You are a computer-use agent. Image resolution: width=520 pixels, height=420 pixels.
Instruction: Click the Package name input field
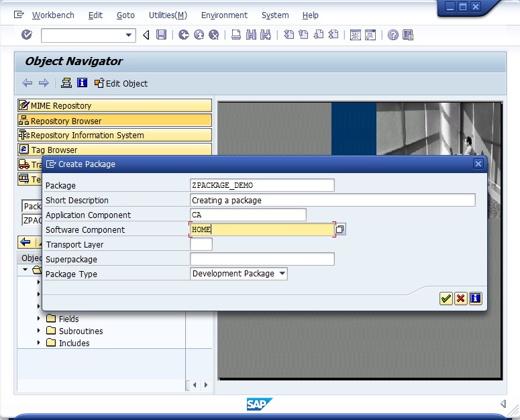tap(262, 185)
